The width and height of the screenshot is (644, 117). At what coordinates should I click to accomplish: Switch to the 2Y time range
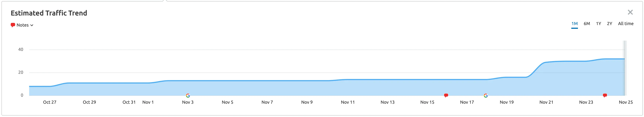pos(609,24)
